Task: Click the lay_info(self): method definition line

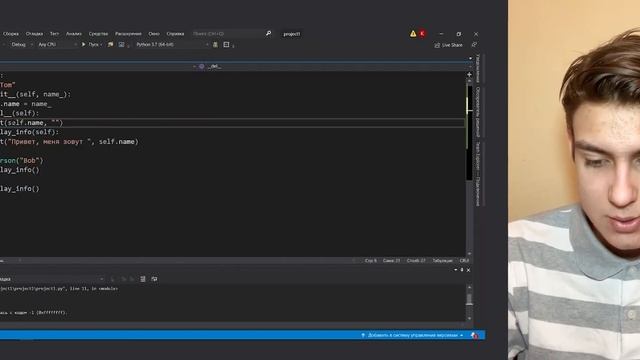Action: point(29,132)
